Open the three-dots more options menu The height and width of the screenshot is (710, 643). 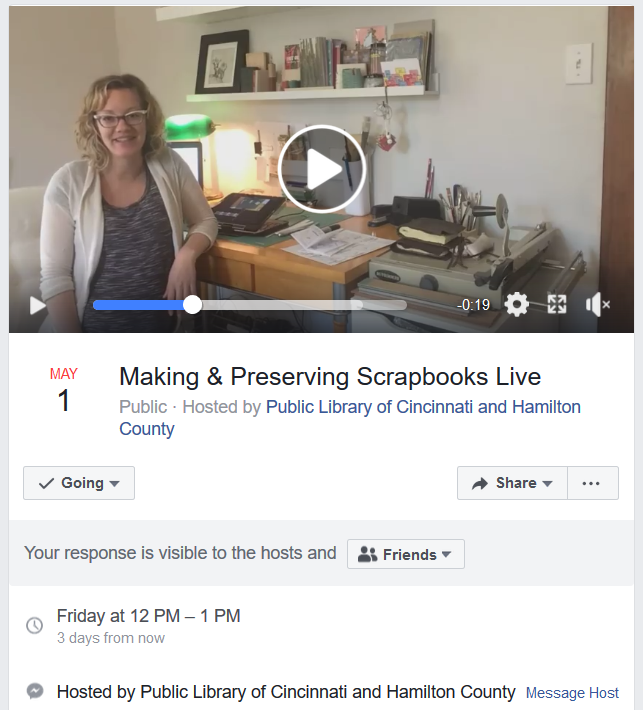coord(593,483)
